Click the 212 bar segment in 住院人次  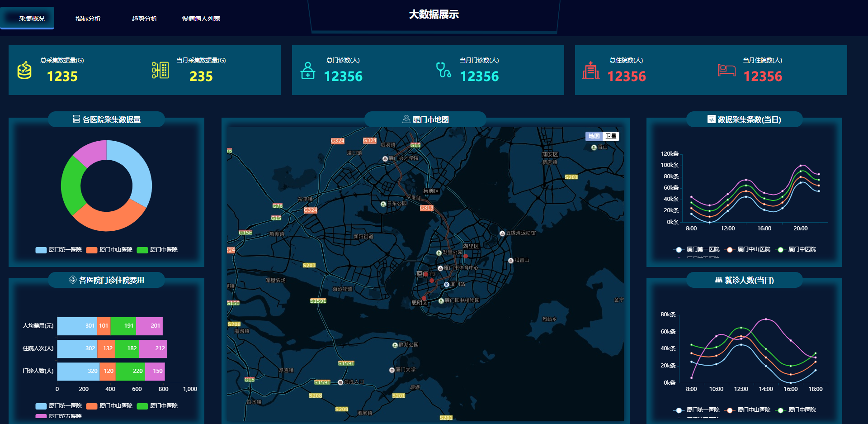pos(153,348)
